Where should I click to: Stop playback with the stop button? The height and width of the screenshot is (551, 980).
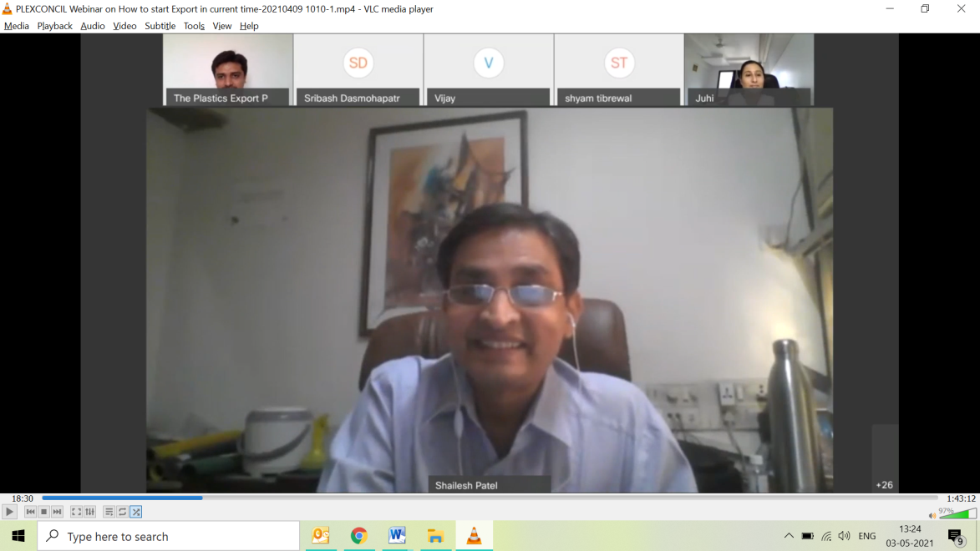[x=43, y=512]
